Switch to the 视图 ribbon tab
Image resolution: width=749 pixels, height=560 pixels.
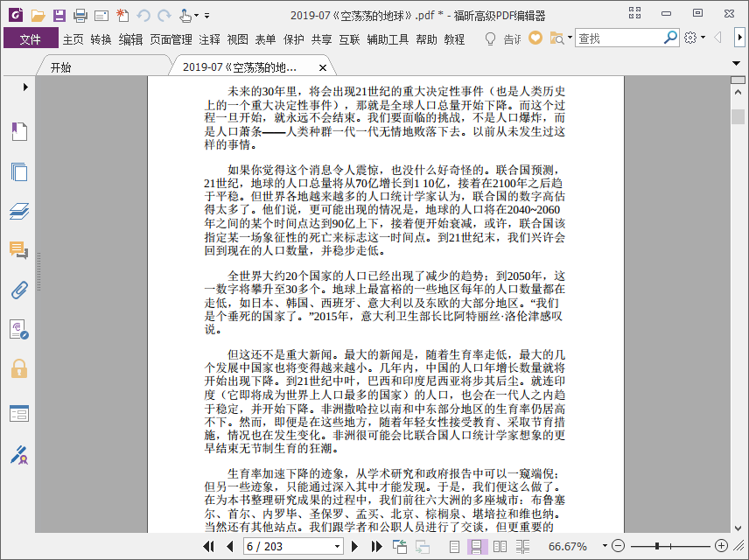click(237, 39)
